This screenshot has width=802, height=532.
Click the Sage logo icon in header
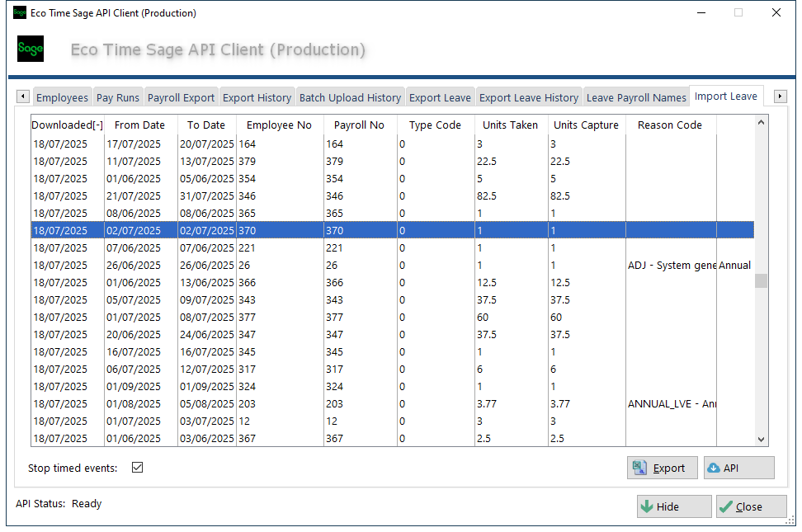tap(31, 49)
